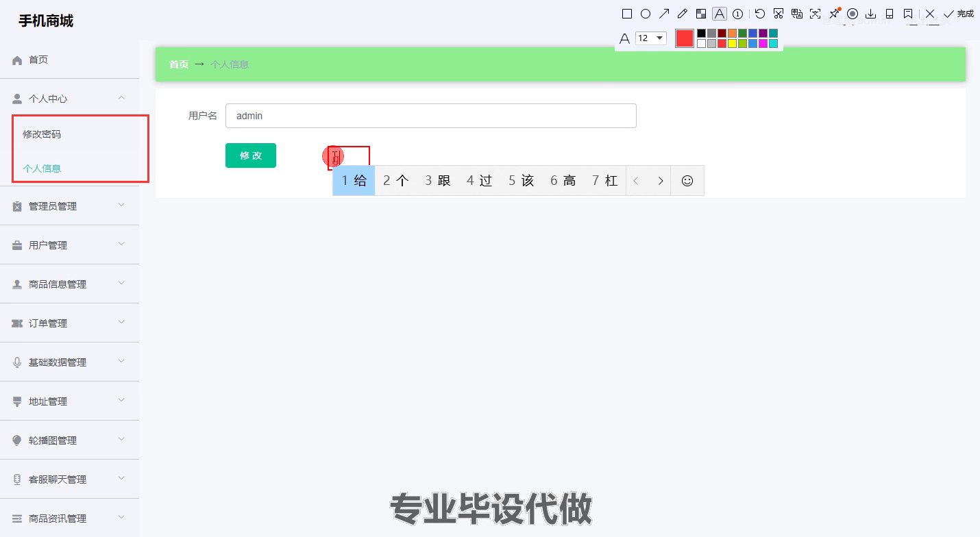Select the rectangle annotation tool
Image resolution: width=980 pixels, height=537 pixels.
point(627,14)
